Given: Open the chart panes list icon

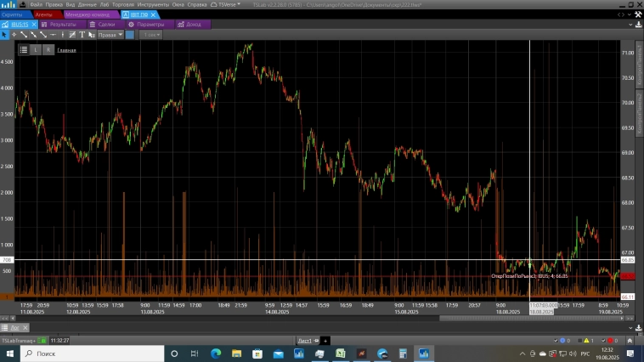Looking at the screenshot, I should (x=23, y=49).
